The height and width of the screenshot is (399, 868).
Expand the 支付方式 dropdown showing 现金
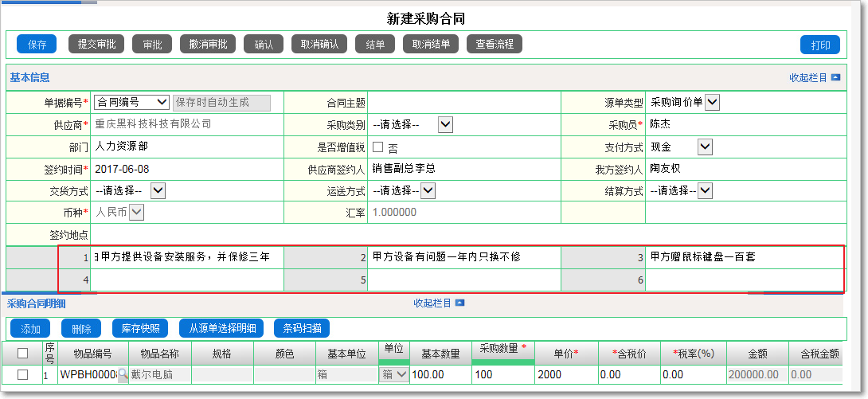(704, 147)
